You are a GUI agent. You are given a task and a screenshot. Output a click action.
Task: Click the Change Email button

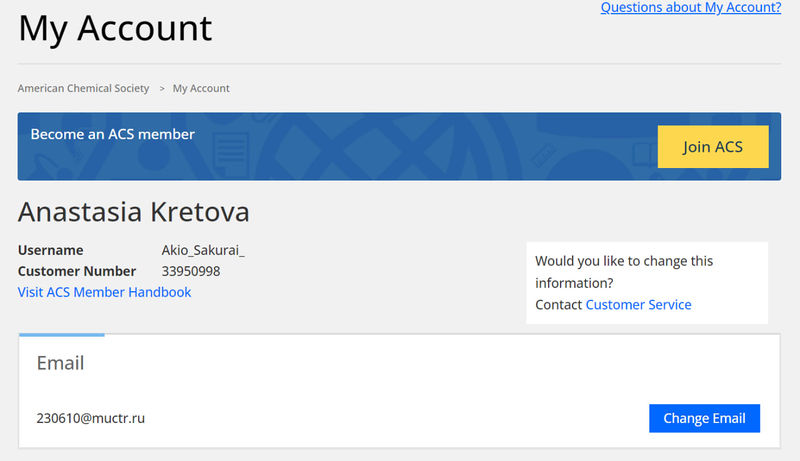(x=704, y=418)
